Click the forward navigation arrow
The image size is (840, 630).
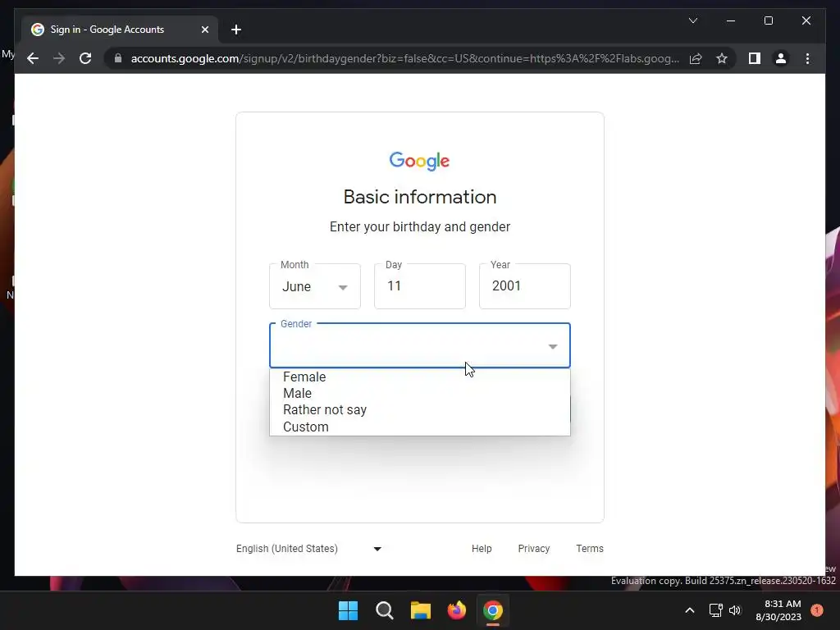click(59, 58)
